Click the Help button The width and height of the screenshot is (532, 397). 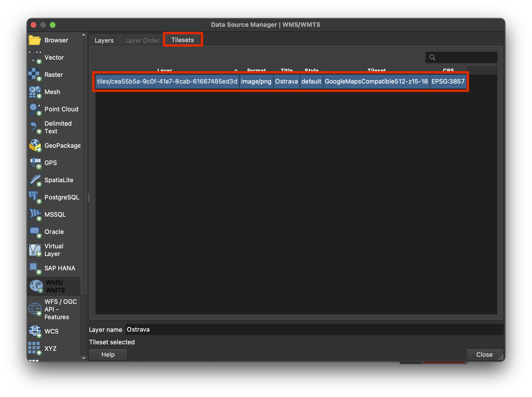coord(108,354)
